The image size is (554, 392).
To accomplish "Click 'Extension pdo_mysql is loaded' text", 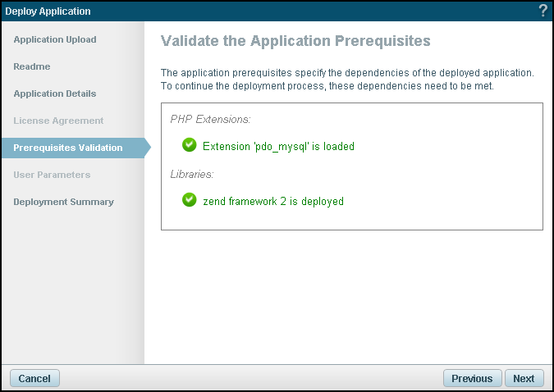I will tap(278, 147).
